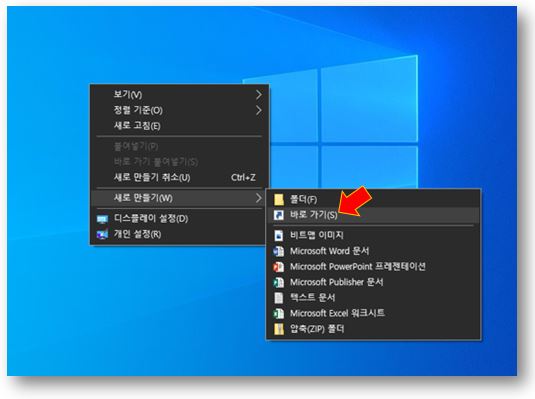This screenshot has width=535, height=399.
Task: Open the 보기(V) menu entry
Action: click(179, 95)
